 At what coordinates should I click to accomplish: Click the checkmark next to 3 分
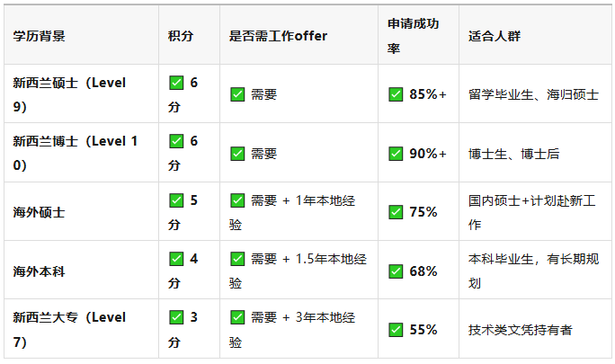176,317
